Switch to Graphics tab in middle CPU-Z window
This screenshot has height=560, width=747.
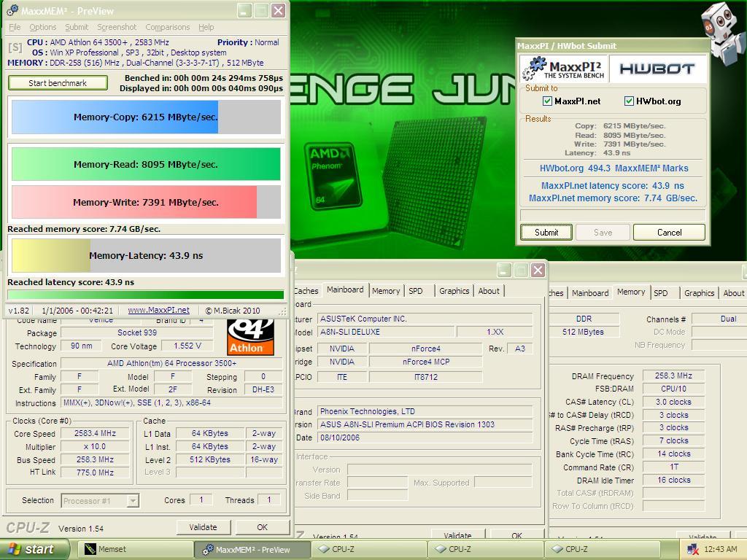coord(454,291)
